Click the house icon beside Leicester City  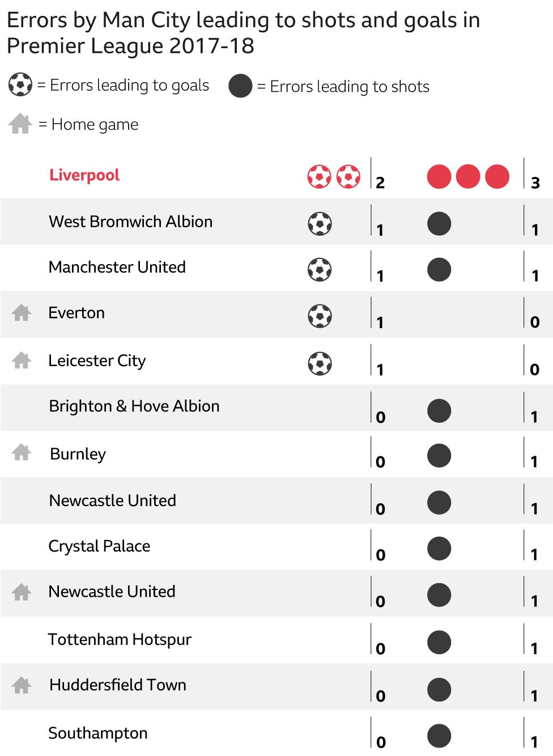22,360
